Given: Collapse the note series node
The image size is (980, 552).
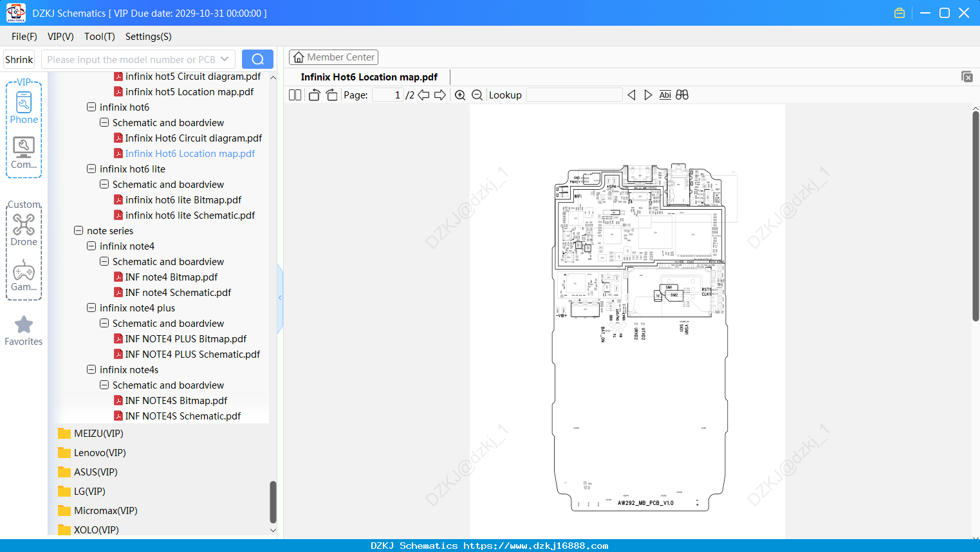Looking at the screenshot, I should [79, 231].
